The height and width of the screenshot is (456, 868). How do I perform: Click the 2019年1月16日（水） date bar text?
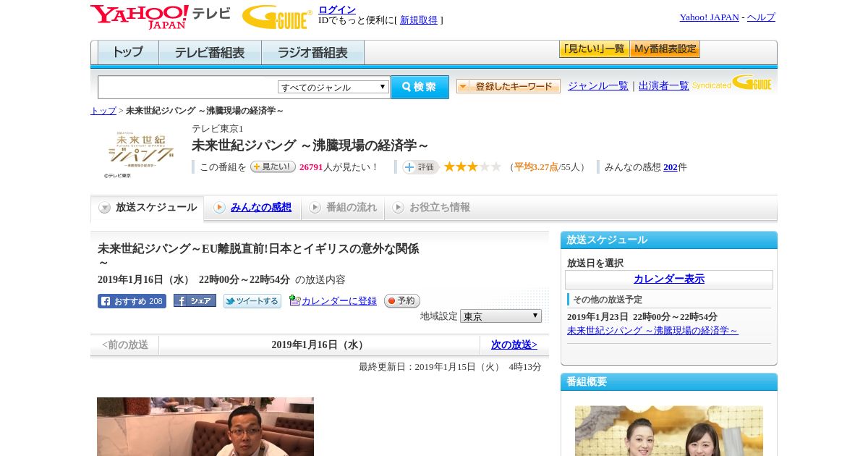[319, 345]
